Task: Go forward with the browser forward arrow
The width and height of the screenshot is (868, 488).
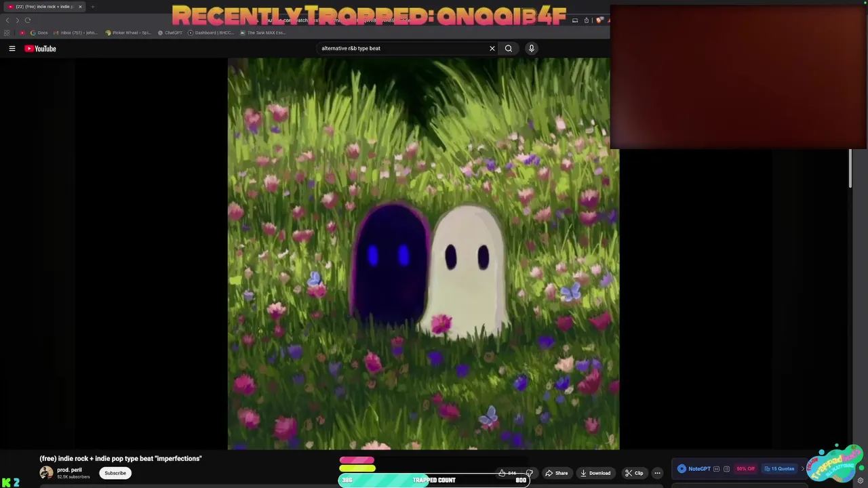Action: click(18, 20)
